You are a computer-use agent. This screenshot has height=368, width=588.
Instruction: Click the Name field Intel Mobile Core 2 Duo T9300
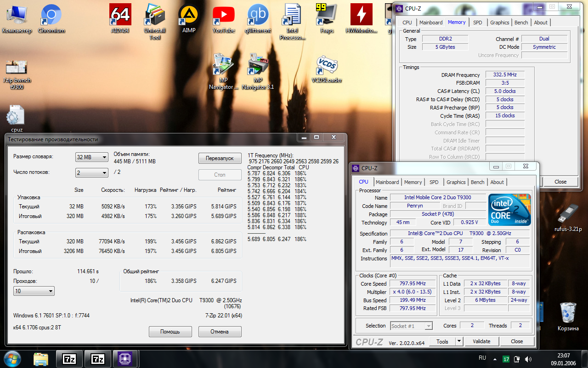[437, 197]
